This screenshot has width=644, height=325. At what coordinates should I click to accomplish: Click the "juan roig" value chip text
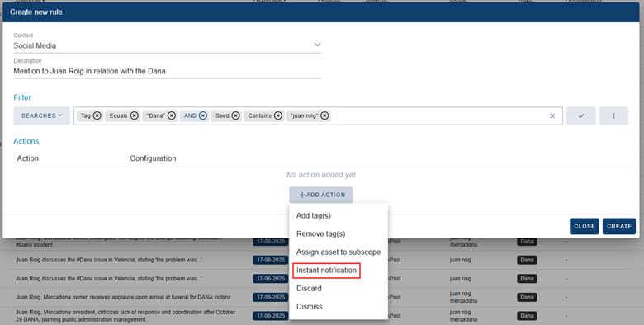(305, 115)
